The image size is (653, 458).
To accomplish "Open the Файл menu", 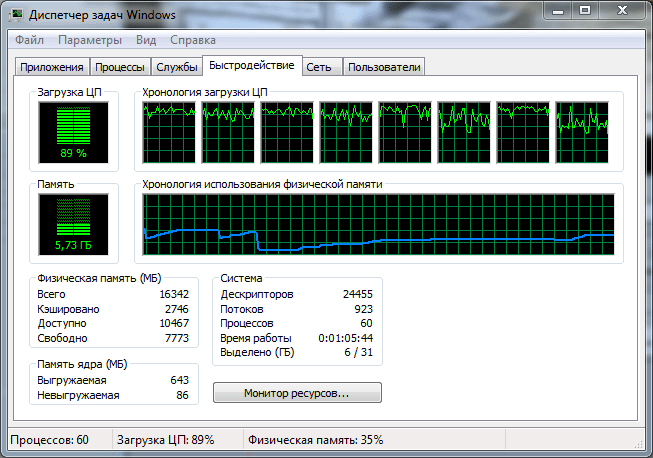I will click(30, 40).
